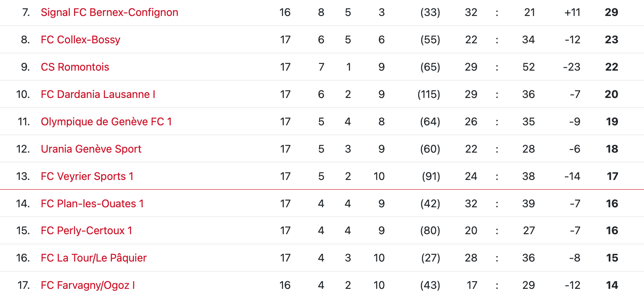The height and width of the screenshot is (296, 644).
Task: Click rank number 13 beside Veyrier Sports
Action: coord(23,176)
